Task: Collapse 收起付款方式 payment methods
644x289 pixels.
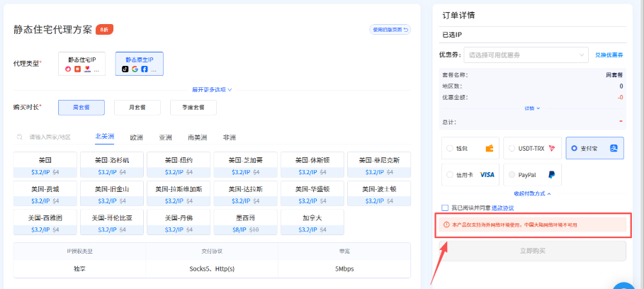Action: pyautogui.click(x=532, y=193)
